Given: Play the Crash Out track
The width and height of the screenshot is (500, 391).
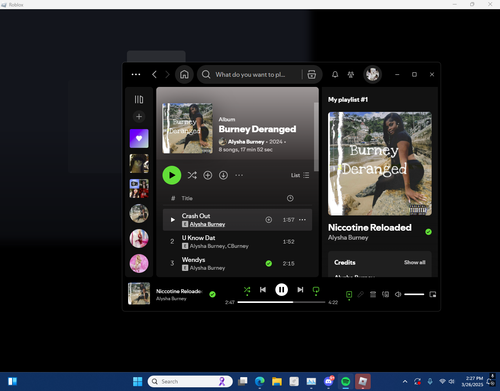Looking at the screenshot, I should click(x=172, y=220).
